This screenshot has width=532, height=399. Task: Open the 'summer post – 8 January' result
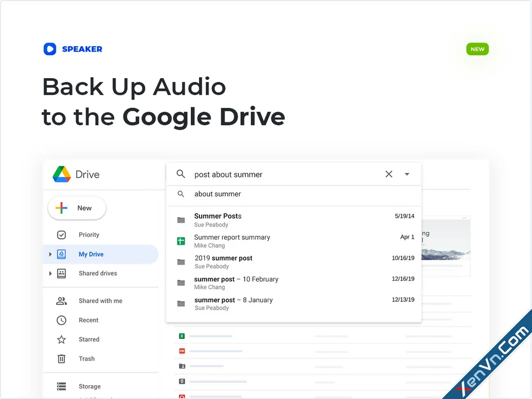(x=294, y=304)
